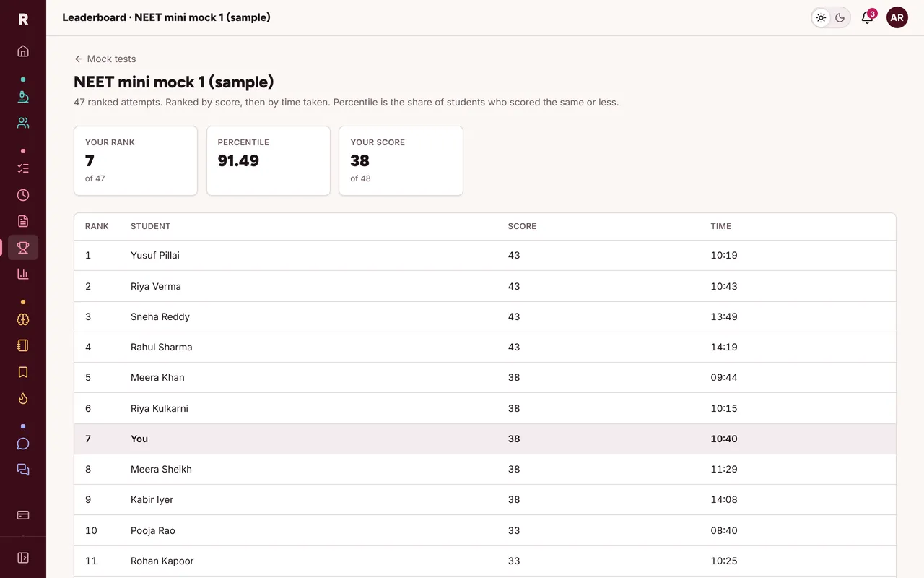Image resolution: width=924 pixels, height=578 pixels.
Task: Click the Your Score 38 card
Action: point(401,160)
